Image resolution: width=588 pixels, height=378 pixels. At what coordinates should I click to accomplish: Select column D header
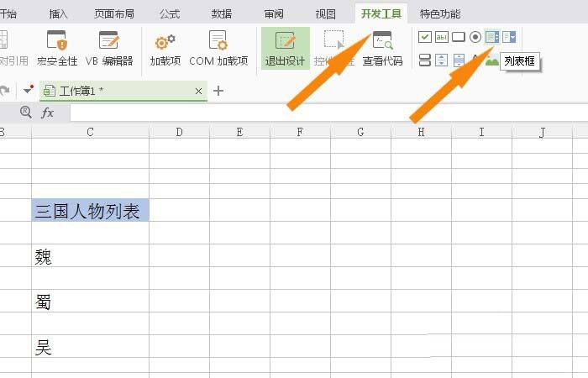[x=179, y=132]
